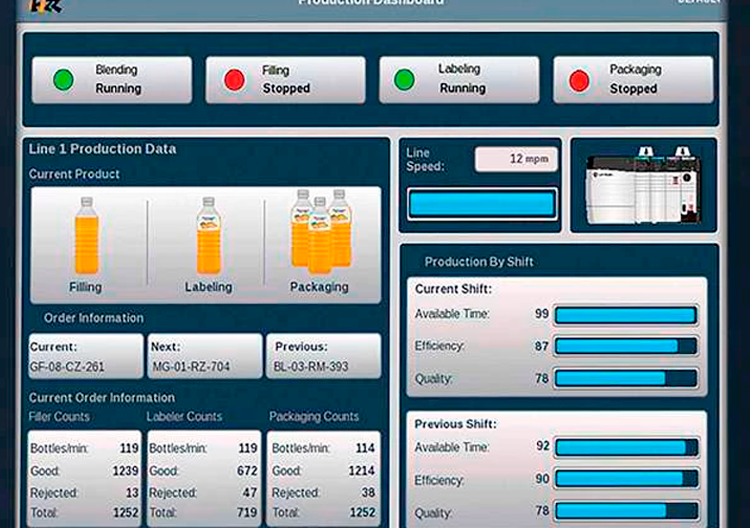Click the green Blending status indicator light
Viewport: 750px width, 528px height.
(x=63, y=80)
